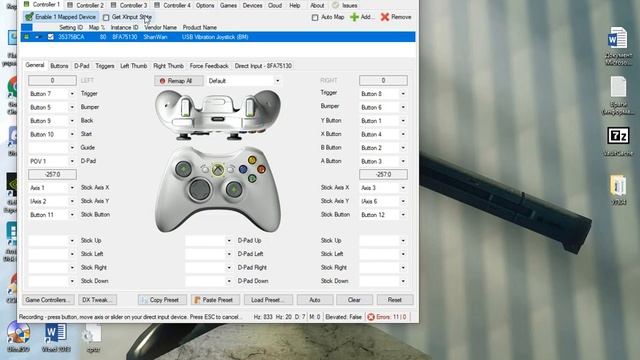
Task: Open the Y Button dropdown showing Button 1
Action: (x=403, y=121)
